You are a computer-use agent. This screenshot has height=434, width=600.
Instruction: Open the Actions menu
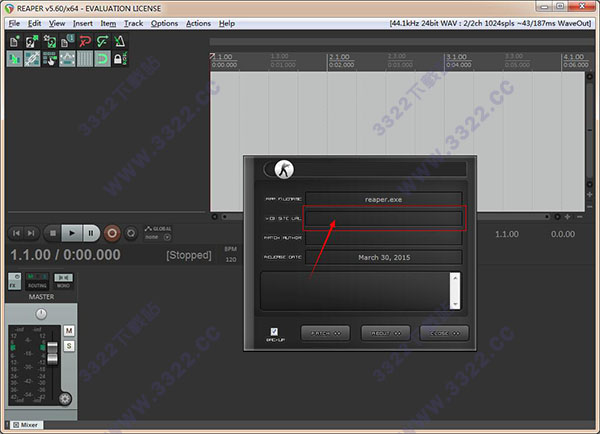click(198, 23)
